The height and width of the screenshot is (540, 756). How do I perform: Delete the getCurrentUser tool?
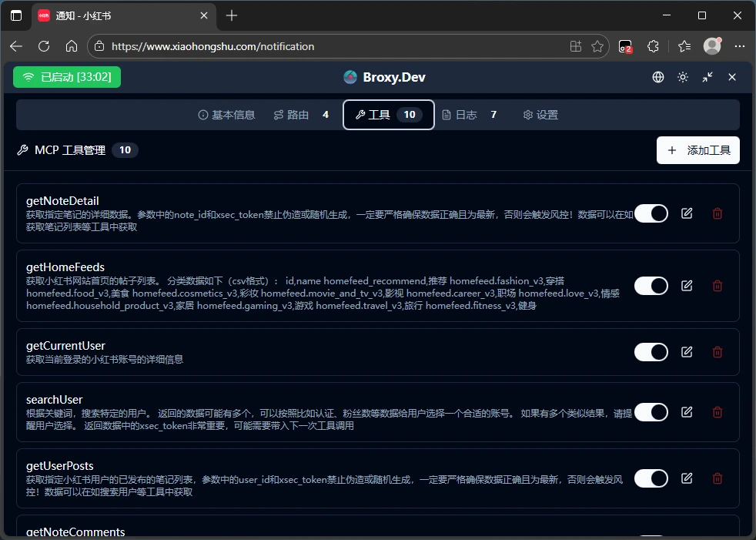point(718,352)
